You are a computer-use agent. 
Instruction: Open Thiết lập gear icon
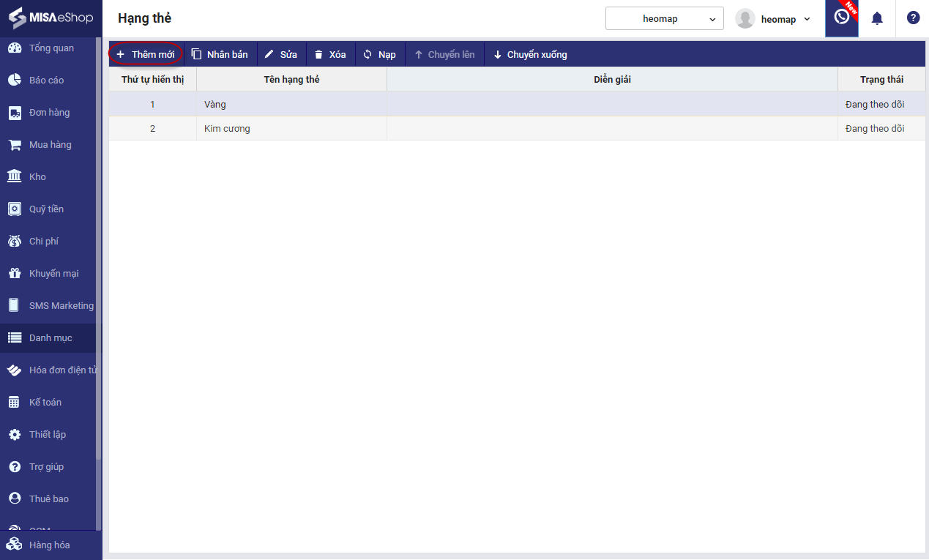click(15, 435)
